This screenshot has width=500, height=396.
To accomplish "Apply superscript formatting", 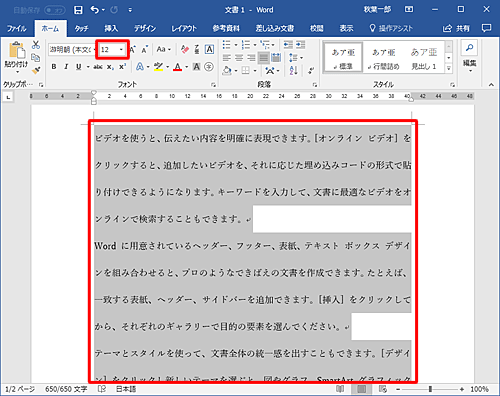I will click(x=122, y=67).
